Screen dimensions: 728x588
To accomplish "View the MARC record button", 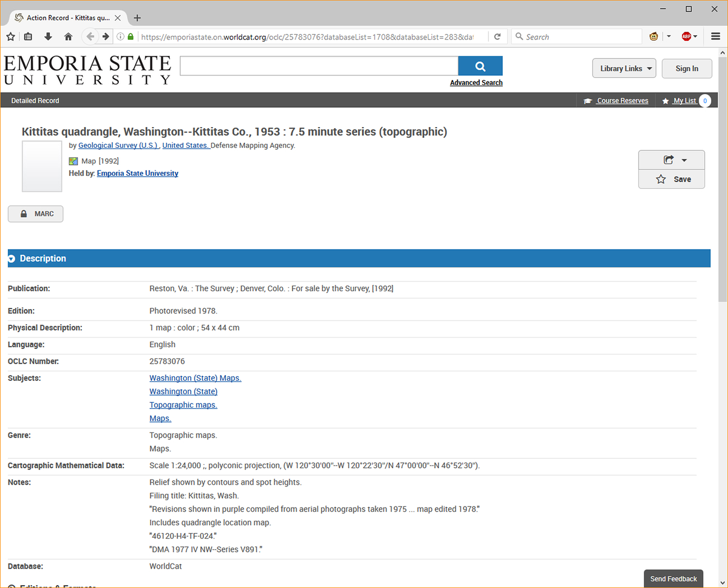I will (x=35, y=214).
